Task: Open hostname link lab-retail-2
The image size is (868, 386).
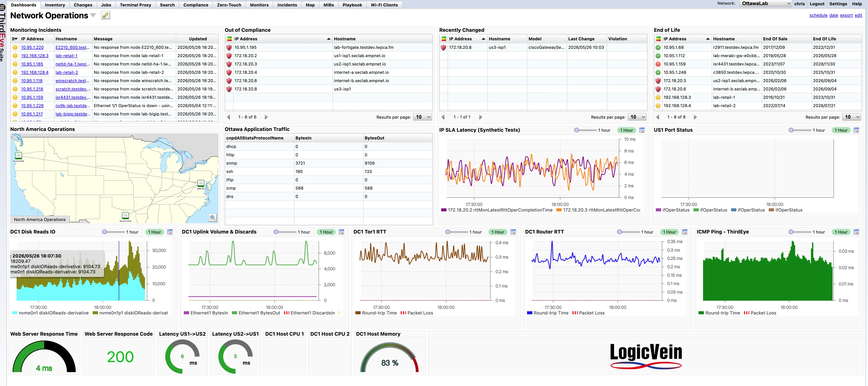Action: coord(67,72)
